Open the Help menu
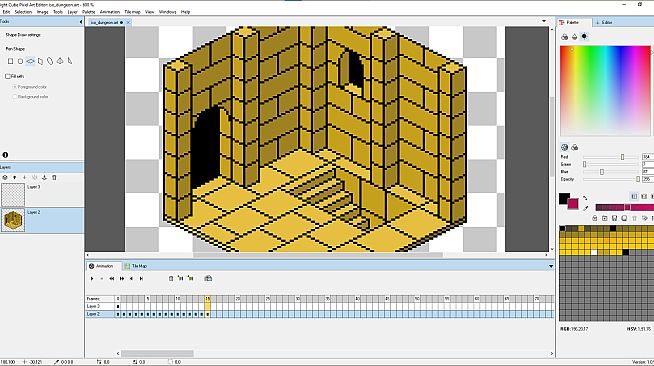Screen dimensions: 654x366 (186, 12)
